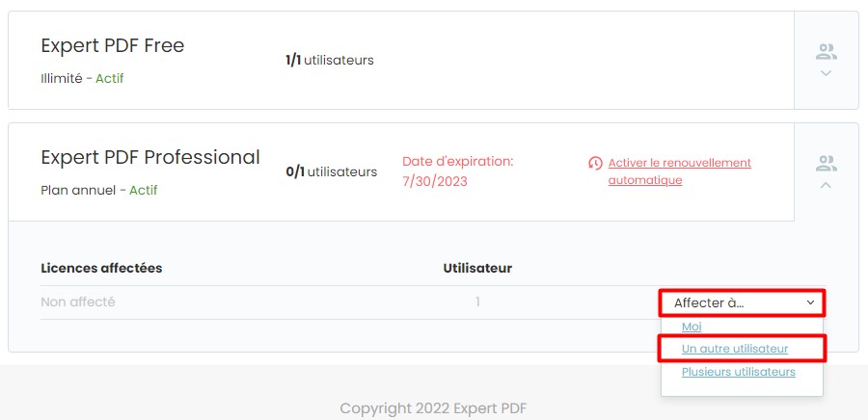This screenshot has height=420, width=868.
Task: Click the 1/1 utilisateurs count
Action: (330, 61)
